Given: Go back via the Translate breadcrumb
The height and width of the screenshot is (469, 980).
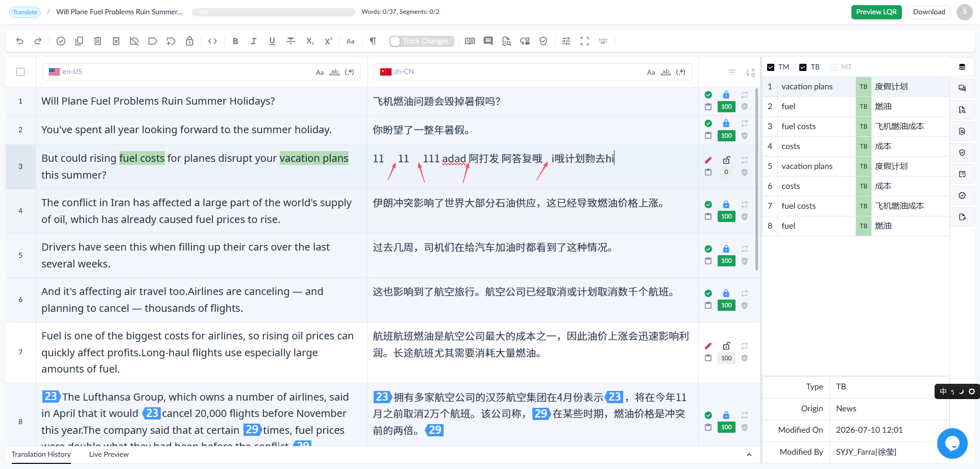Looking at the screenshot, I should (25, 12).
